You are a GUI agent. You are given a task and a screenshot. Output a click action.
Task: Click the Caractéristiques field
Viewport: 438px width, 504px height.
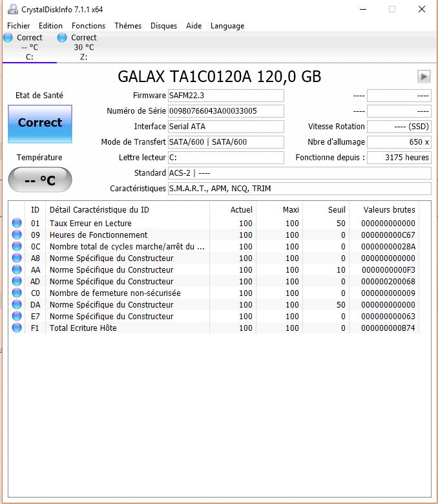300,189
